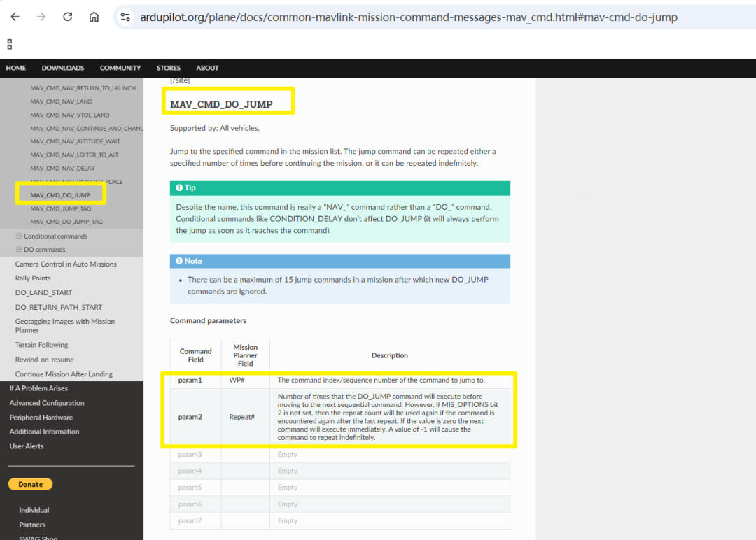Open Rally Points sidebar link
This screenshot has height=540, width=756.
33,278
